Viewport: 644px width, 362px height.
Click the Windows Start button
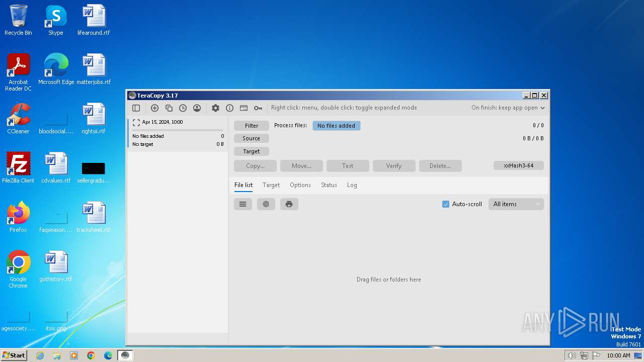(14, 355)
